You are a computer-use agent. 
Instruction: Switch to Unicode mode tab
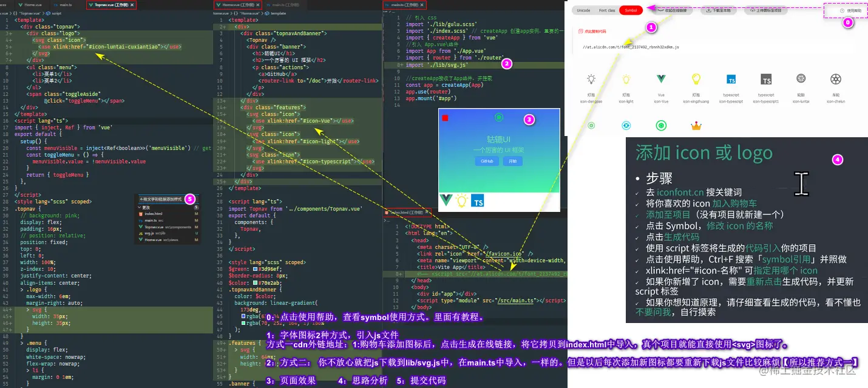coord(583,10)
